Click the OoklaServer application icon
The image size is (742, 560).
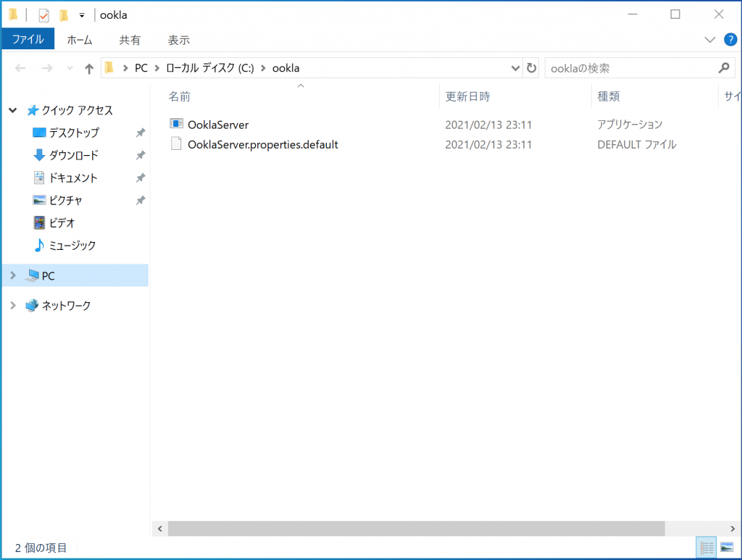click(x=176, y=125)
